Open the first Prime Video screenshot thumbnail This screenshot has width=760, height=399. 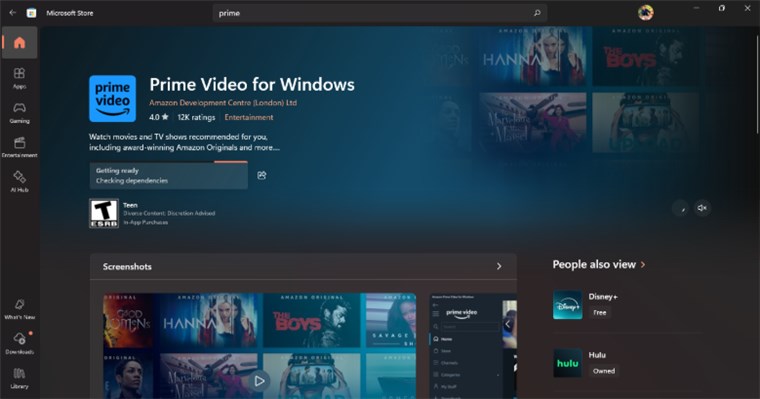pos(259,346)
